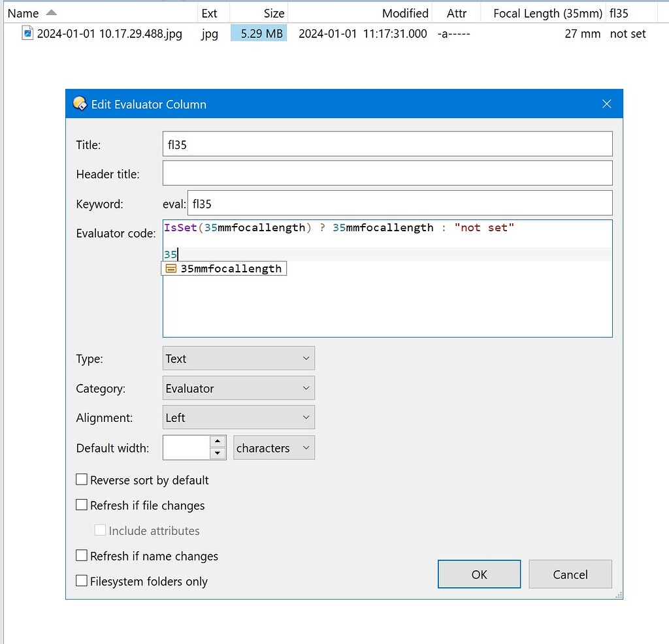
Task: Check Refresh if file changes
Action: (82, 504)
